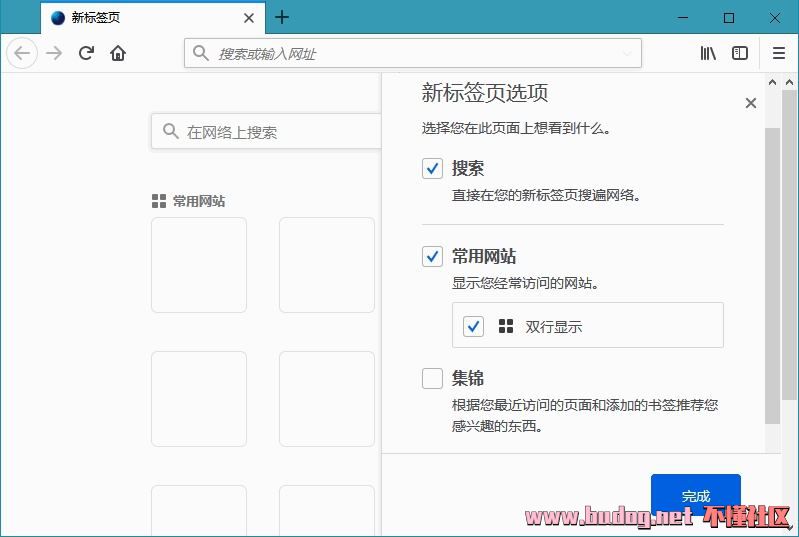The height and width of the screenshot is (537, 799).
Task: Go to the Home page icon
Action: tap(118, 53)
